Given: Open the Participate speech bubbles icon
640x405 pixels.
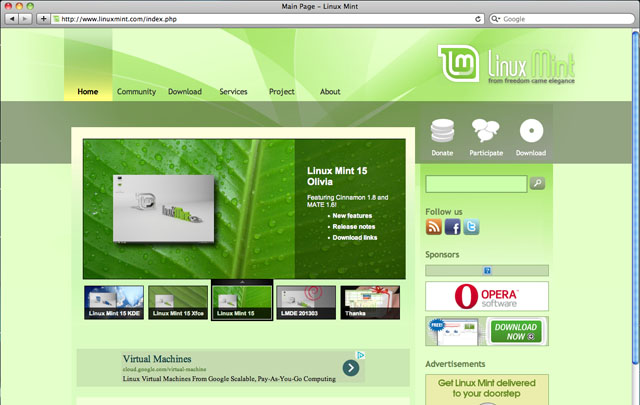Looking at the screenshot, I should (485, 131).
